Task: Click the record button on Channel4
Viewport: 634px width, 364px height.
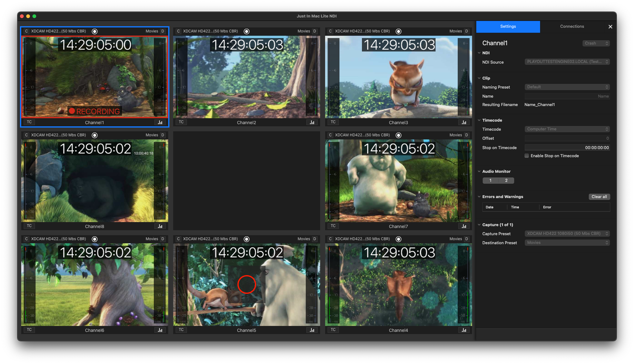Action: click(x=398, y=239)
